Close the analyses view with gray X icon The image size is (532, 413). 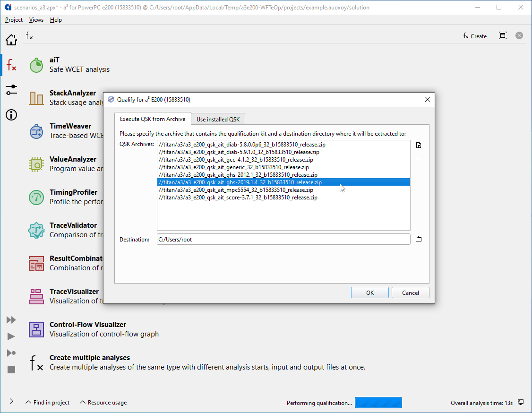click(519, 35)
